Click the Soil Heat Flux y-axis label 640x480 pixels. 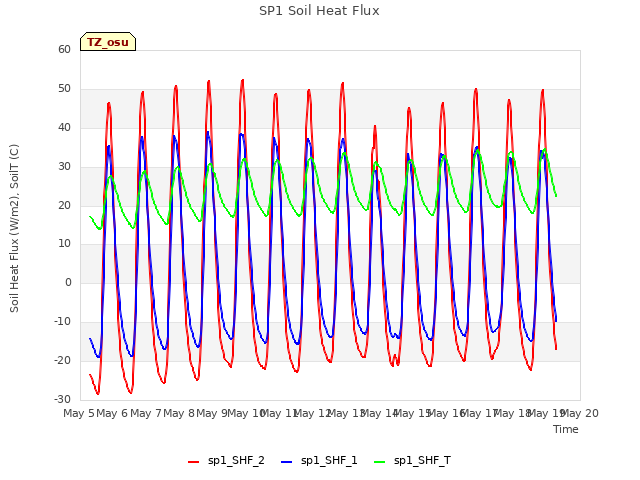[x=14, y=228]
